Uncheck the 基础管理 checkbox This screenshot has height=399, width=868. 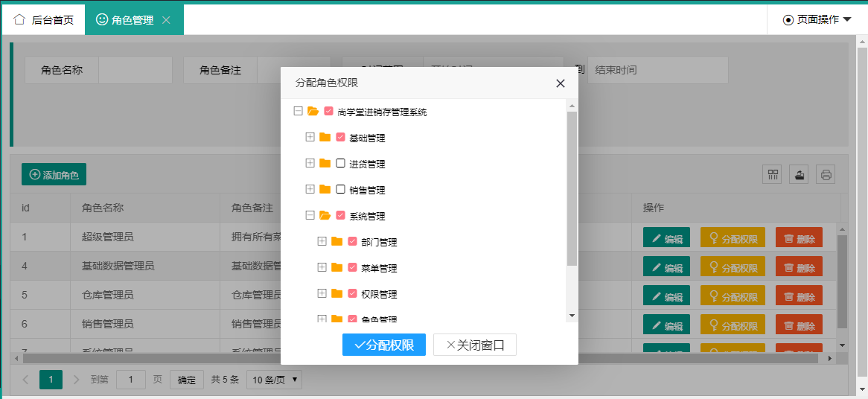click(340, 137)
